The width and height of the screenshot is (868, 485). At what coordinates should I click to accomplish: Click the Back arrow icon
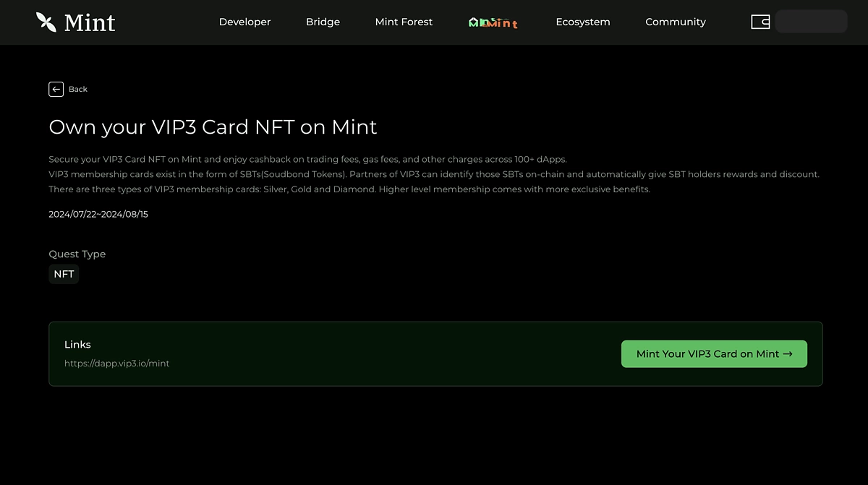coord(56,89)
